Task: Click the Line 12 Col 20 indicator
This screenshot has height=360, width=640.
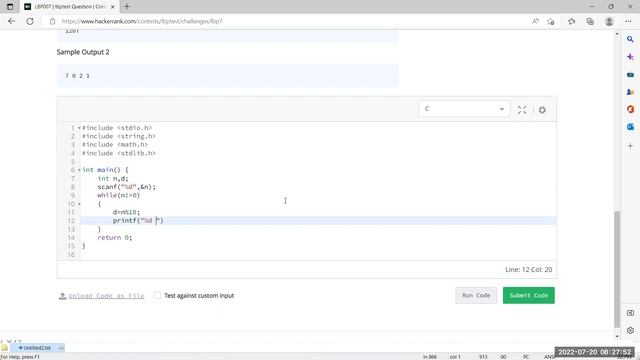Action: click(529, 269)
